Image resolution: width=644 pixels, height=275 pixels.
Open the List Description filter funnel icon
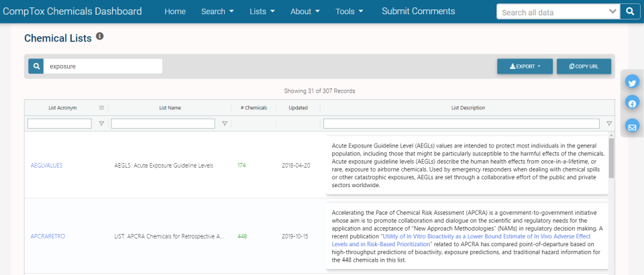point(609,123)
